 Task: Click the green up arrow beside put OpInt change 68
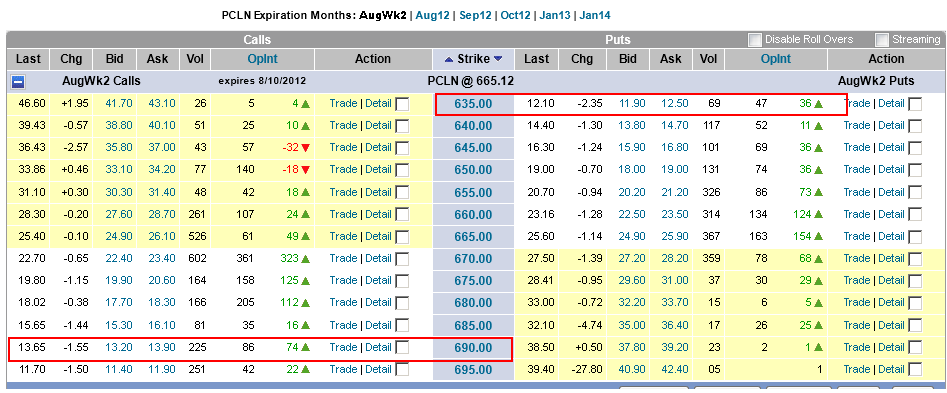point(818,259)
